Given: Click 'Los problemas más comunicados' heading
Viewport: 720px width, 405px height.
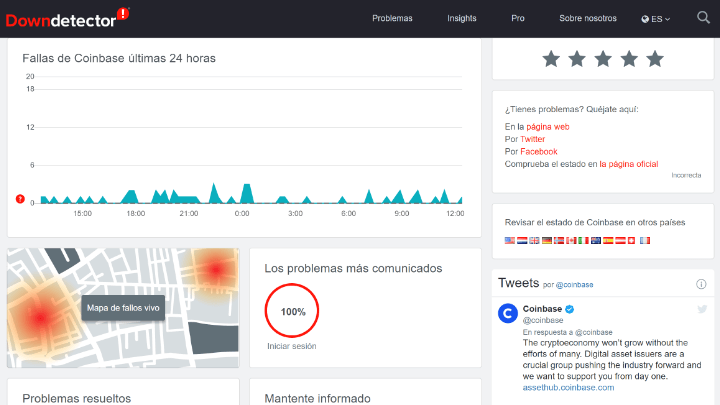Looking at the screenshot, I should click(353, 269).
